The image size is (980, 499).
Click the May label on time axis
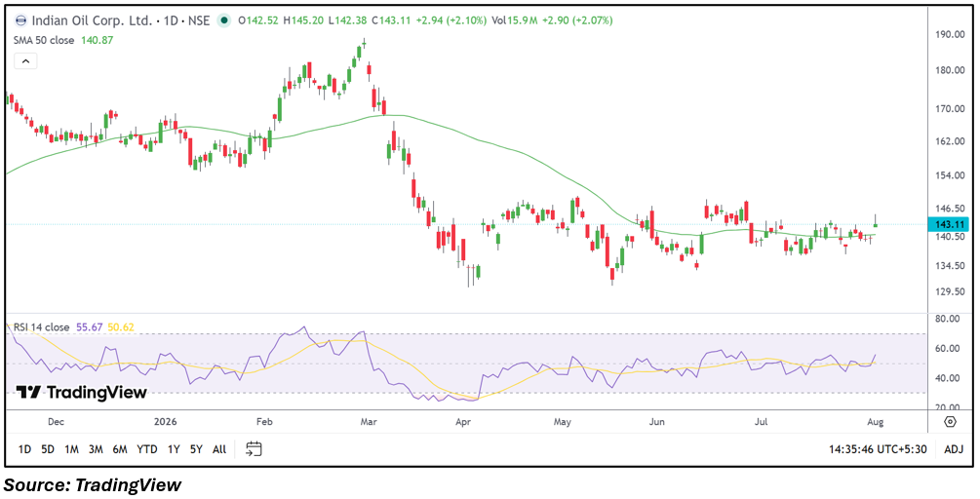563,422
